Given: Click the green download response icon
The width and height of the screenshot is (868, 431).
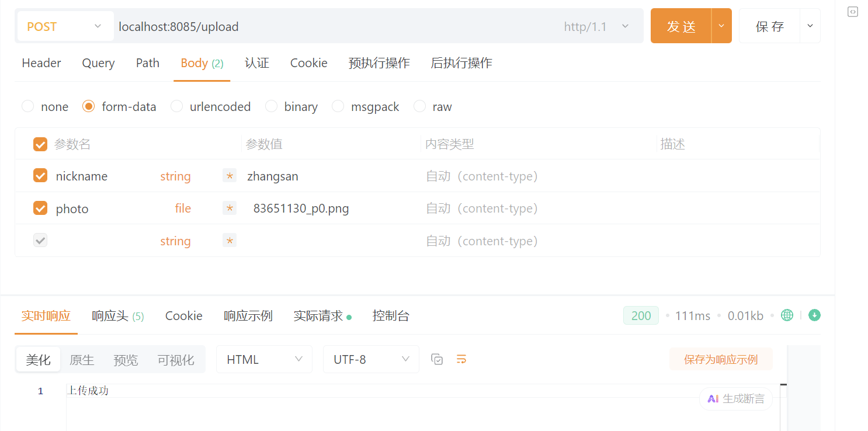Looking at the screenshot, I should point(814,315).
